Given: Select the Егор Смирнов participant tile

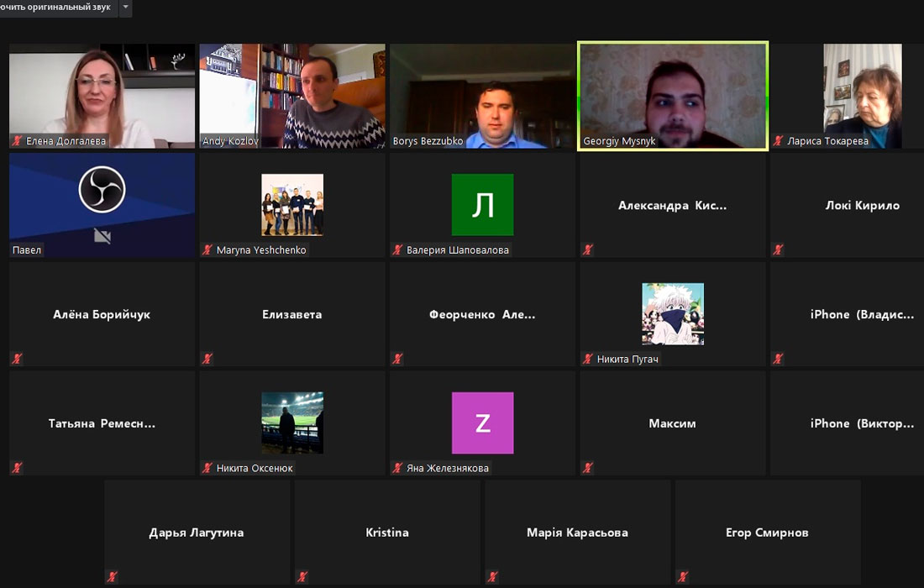Looking at the screenshot, I should click(768, 533).
